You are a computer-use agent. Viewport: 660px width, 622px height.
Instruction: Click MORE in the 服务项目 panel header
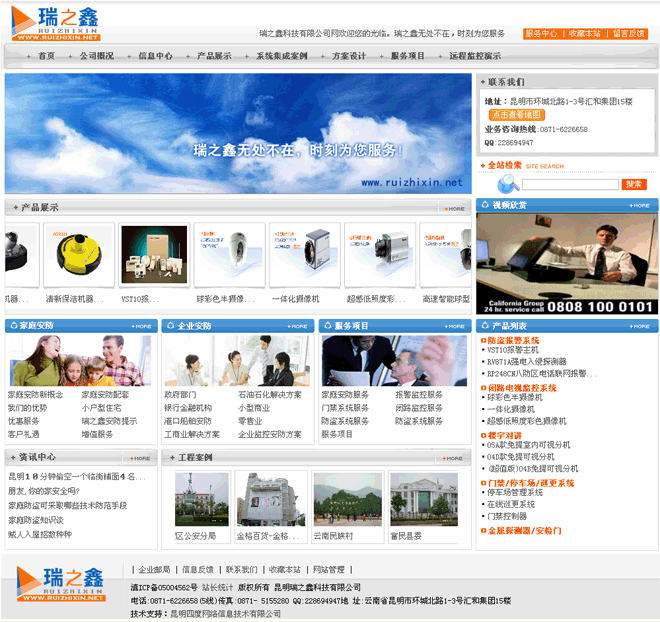click(x=455, y=327)
